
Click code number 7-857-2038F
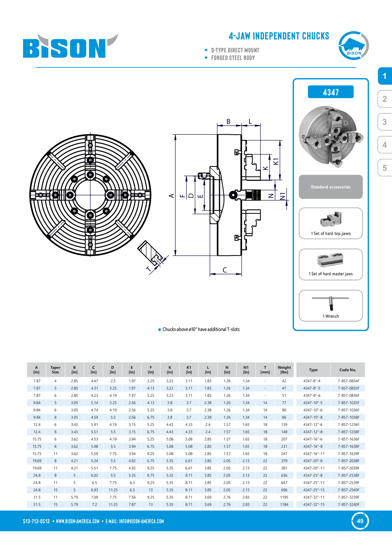click(348, 461)
